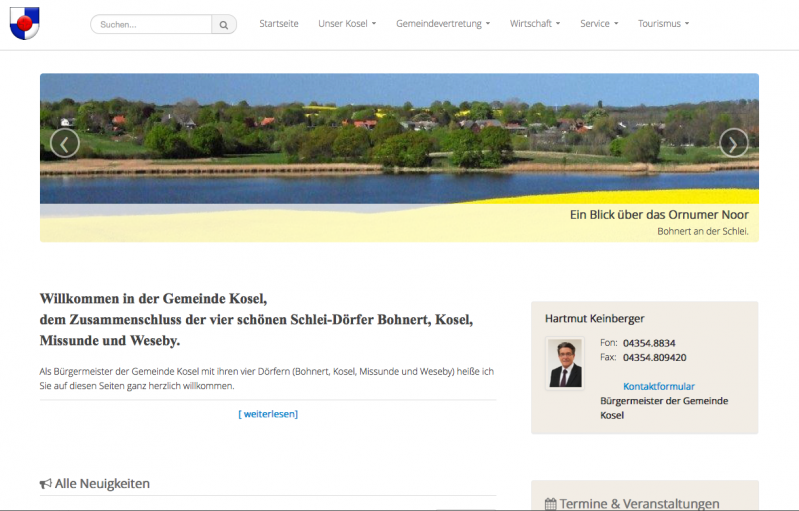Open the Wirtschaft dropdown menu

535,23
